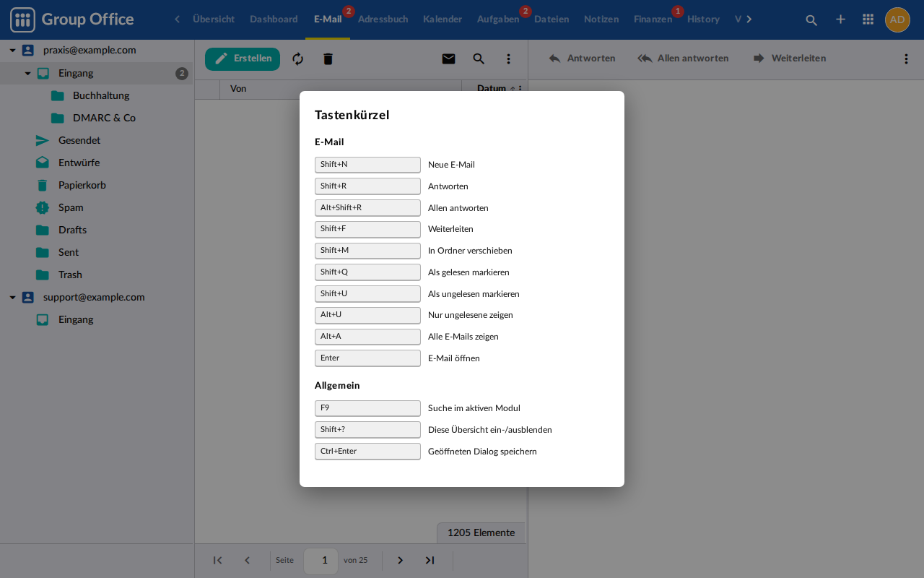Sort by the Von column header
Viewport: 924px width, 578px height.
tap(341, 89)
